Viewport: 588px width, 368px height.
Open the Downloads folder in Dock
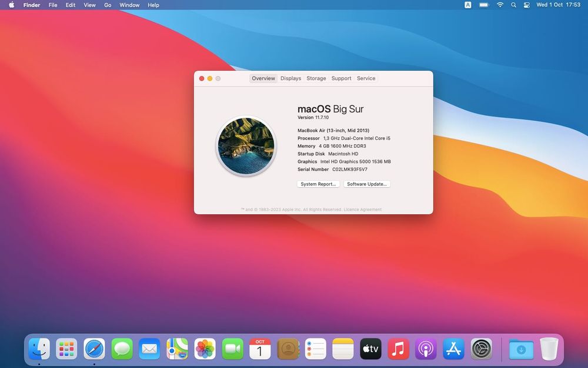pos(521,349)
